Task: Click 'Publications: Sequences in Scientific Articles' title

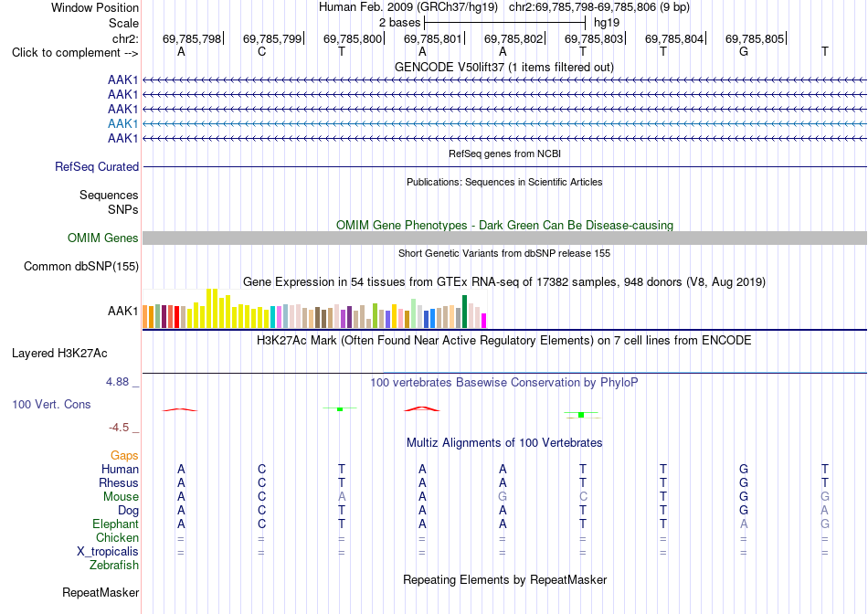Action: point(504,182)
